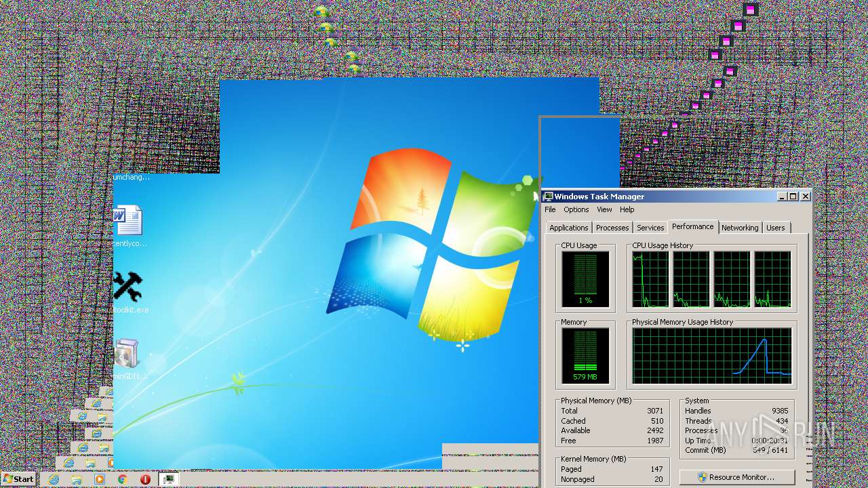This screenshot has width=868, height=488.
Task: Click the Nonpaged value 20
Action: click(x=658, y=479)
